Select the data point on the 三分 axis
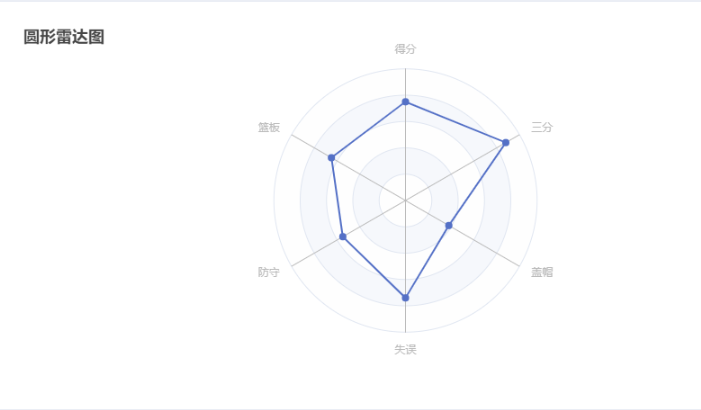Screen dimensions: 701x410 tap(506, 143)
